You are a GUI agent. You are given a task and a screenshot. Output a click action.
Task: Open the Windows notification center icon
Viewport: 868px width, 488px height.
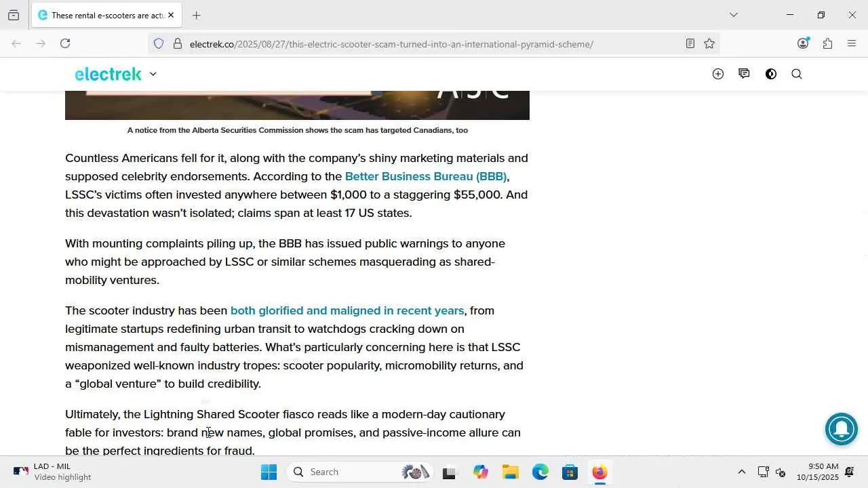(850, 472)
